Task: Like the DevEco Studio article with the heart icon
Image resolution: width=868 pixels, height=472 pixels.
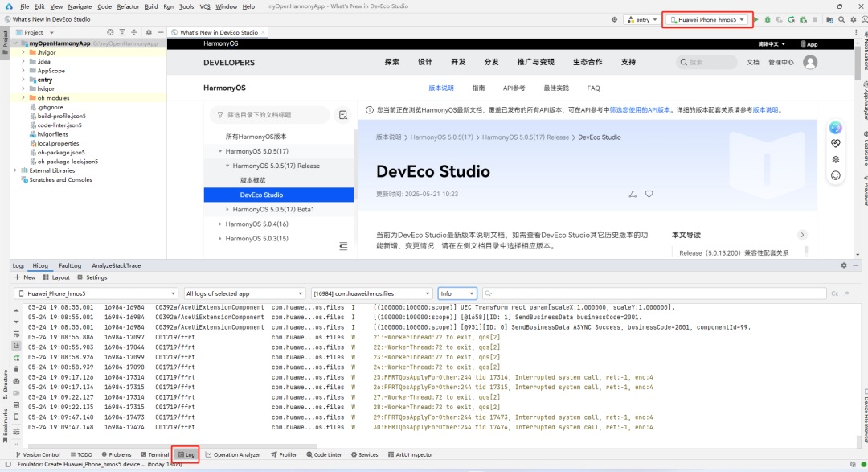Action: (649, 194)
